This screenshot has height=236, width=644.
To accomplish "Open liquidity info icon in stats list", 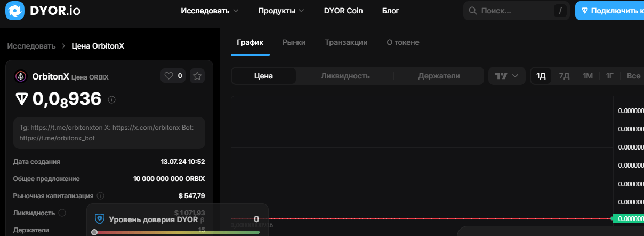I will pyautogui.click(x=62, y=213).
